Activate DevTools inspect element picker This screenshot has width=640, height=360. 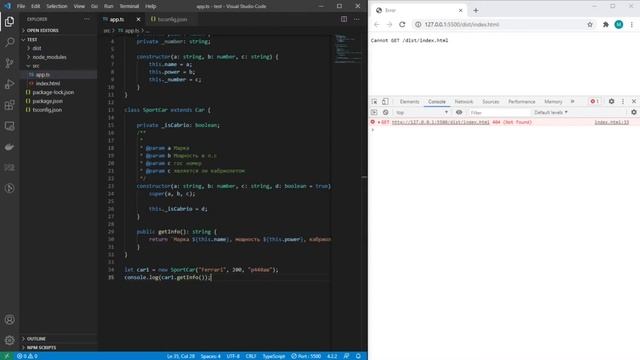374,101
